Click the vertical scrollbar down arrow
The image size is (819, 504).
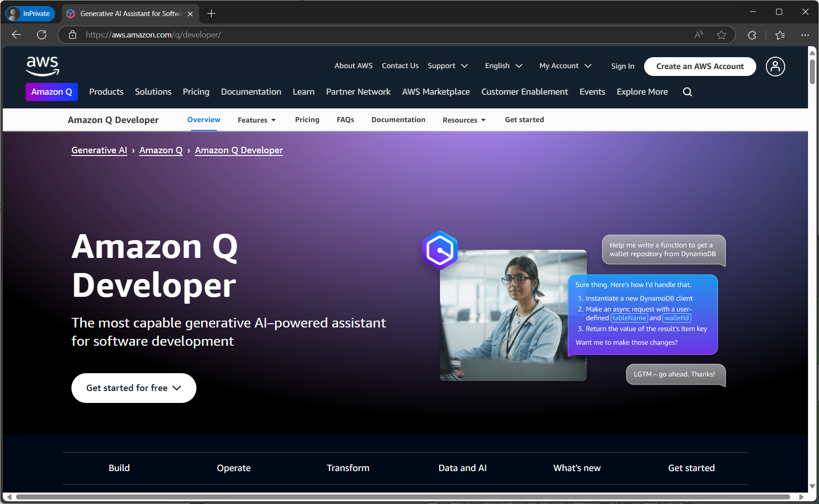tap(812, 486)
